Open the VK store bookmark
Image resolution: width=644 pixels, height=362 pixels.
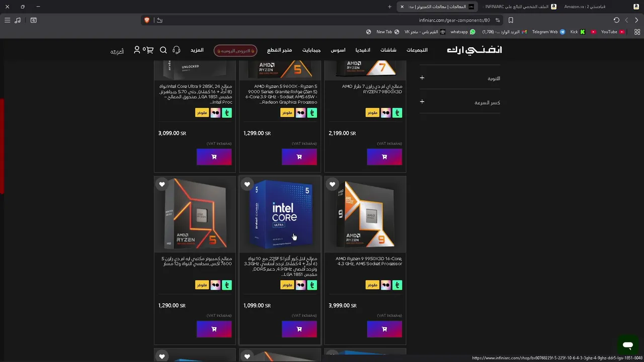click(x=425, y=32)
